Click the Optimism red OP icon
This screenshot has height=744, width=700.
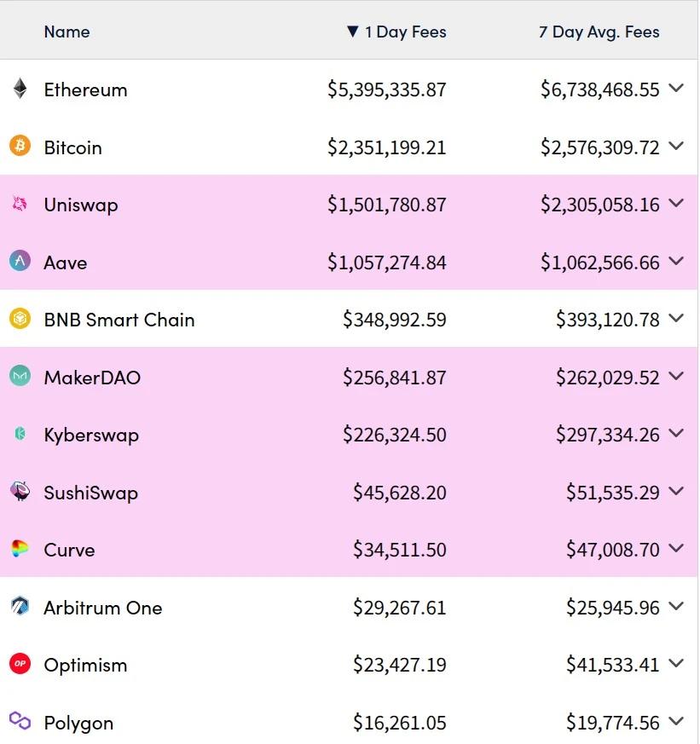[19, 665]
